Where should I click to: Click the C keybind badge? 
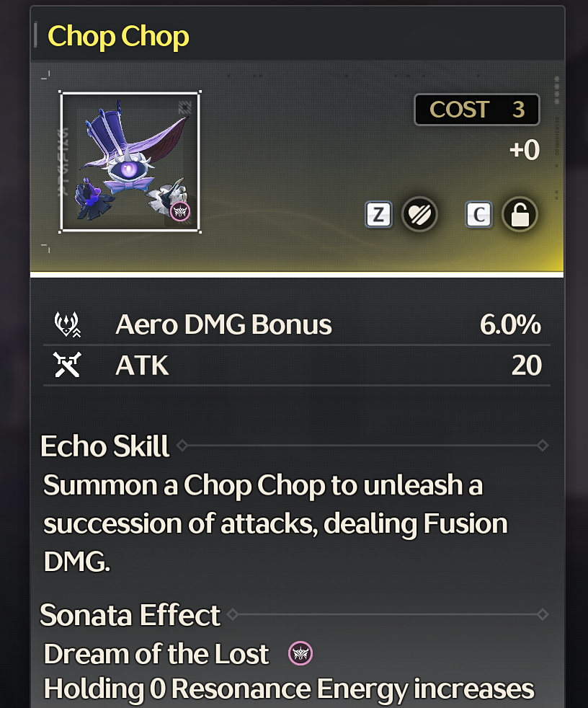[x=478, y=214]
